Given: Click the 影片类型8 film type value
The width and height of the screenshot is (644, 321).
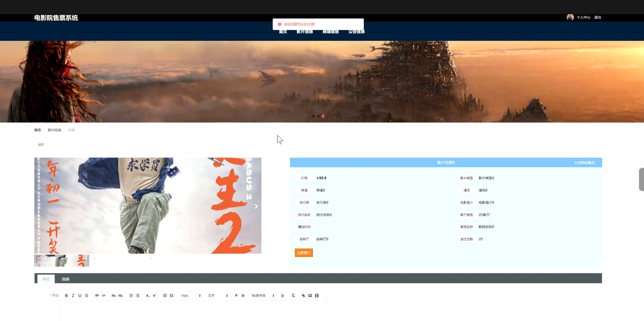Looking at the screenshot, I should pyautogui.click(x=486, y=178).
